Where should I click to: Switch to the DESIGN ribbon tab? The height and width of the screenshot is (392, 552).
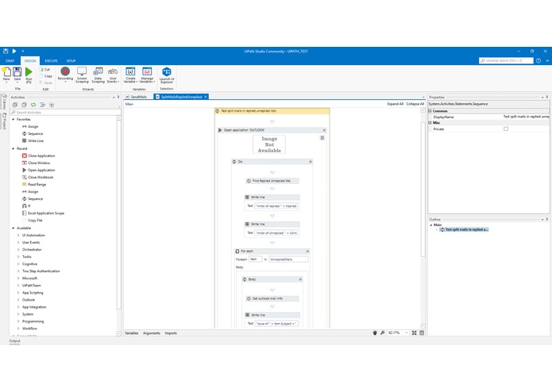click(x=30, y=61)
